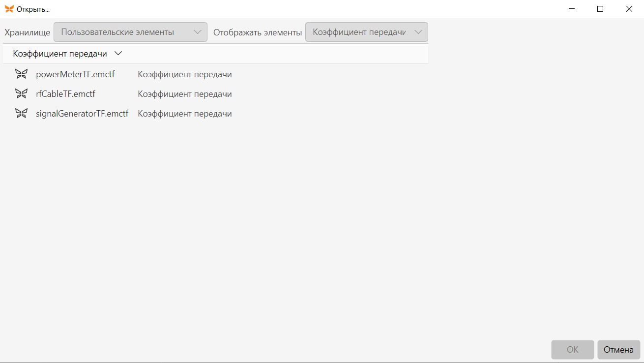Click the type label of rfCableTF row

click(x=185, y=93)
